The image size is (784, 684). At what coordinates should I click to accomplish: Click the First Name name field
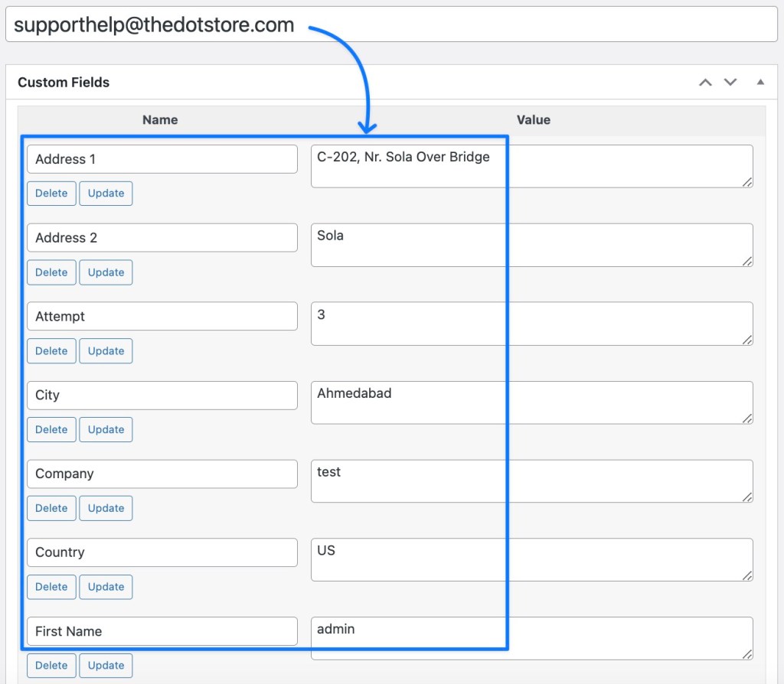tap(162, 631)
